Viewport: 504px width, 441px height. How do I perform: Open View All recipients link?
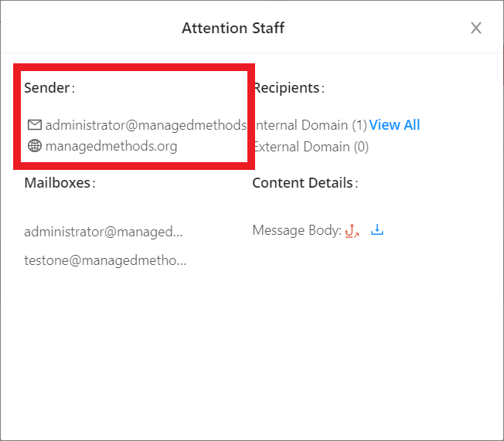(x=394, y=125)
